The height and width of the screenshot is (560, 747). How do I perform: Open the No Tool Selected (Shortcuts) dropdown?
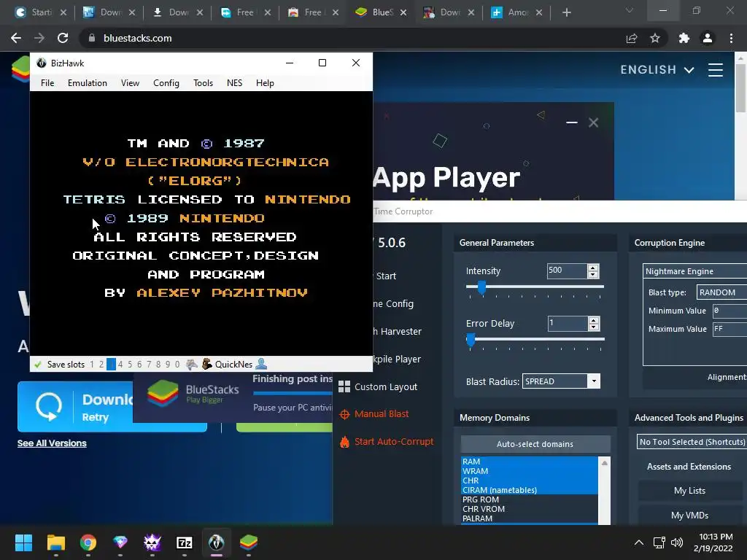pyautogui.click(x=692, y=442)
